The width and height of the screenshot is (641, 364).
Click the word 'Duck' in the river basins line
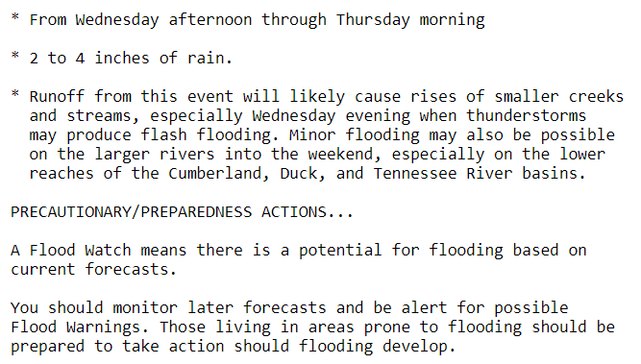tap(303, 174)
